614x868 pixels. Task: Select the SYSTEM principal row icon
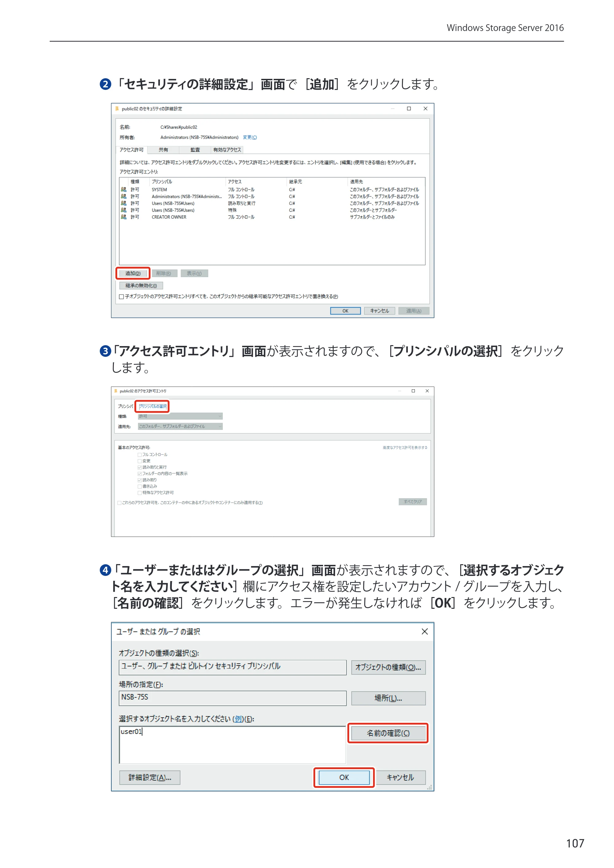124,189
